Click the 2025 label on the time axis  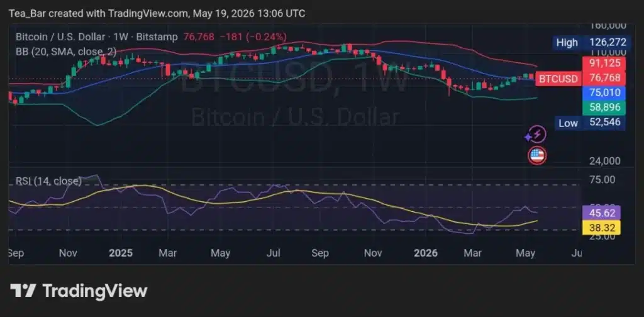pos(121,253)
